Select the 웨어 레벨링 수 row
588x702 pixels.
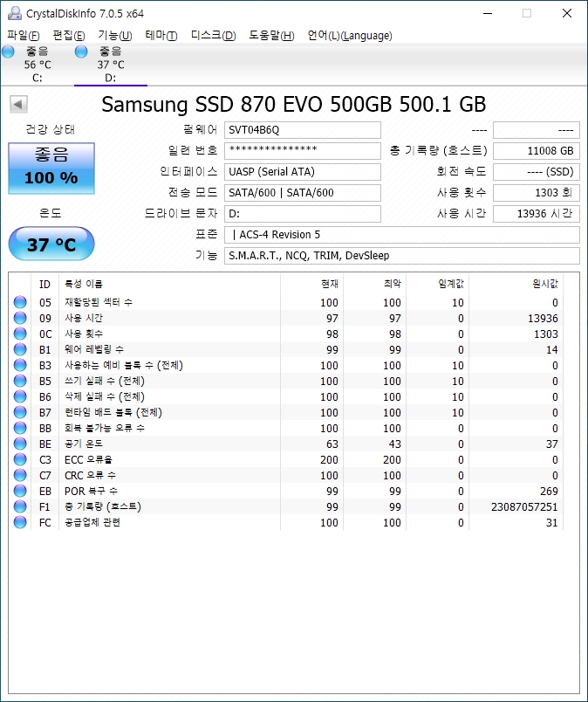286,349
